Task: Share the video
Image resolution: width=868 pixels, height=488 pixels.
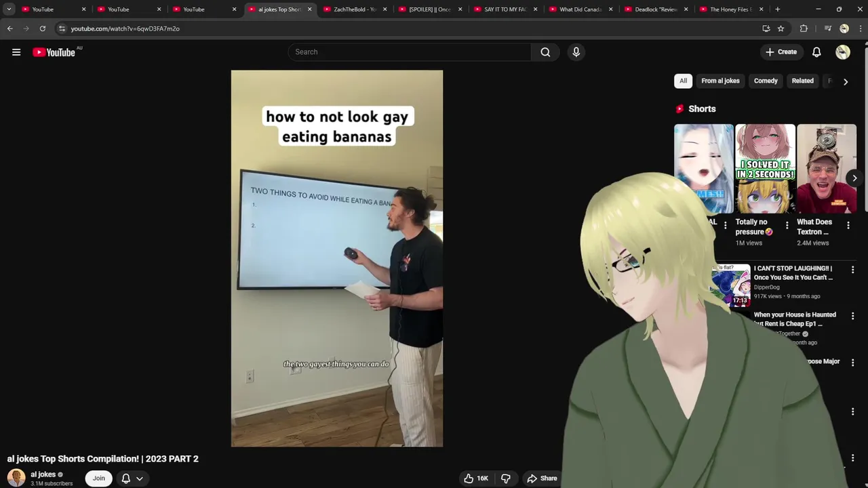Action: point(542,479)
